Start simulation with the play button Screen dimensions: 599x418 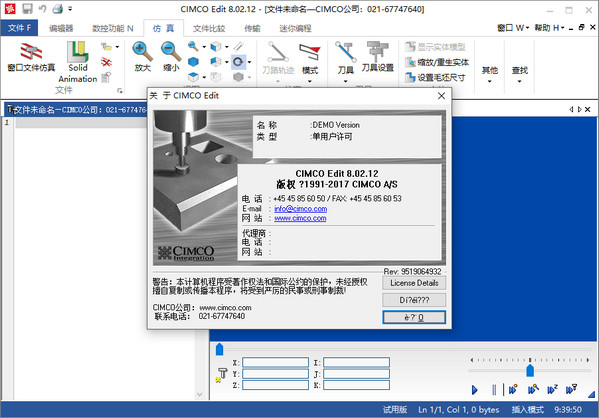(474, 390)
